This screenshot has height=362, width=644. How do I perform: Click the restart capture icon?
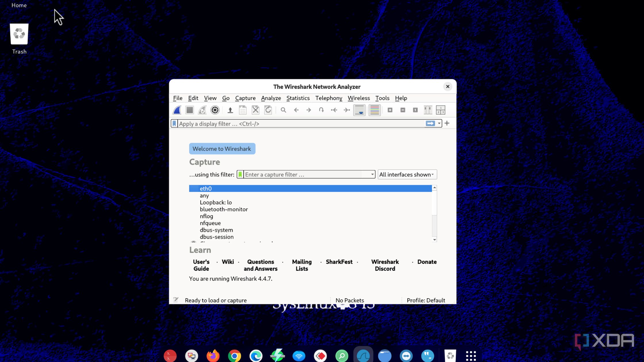click(x=202, y=110)
